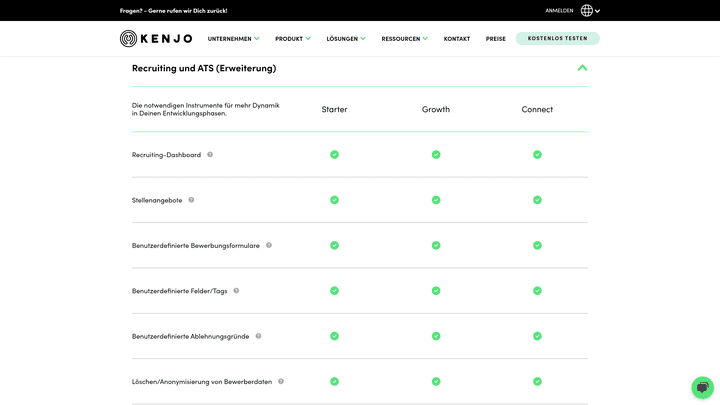Click the Anmelden login link
720x405 pixels.
[x=559, y=10]
